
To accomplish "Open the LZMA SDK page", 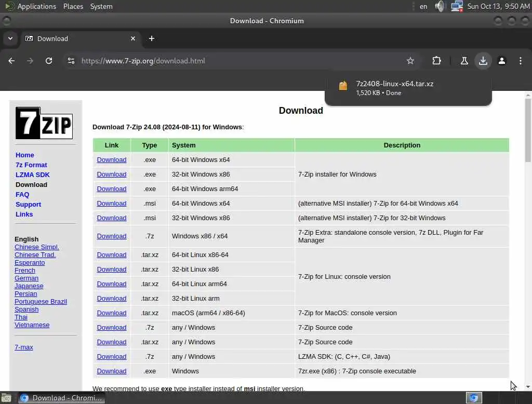I will click(33, 174).
